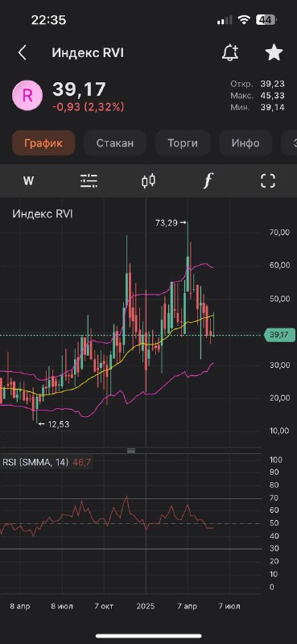The height and width of the screenshot is (644, 297).
Task: Tap the battery indicator in status bar
Action: [266, 19]
